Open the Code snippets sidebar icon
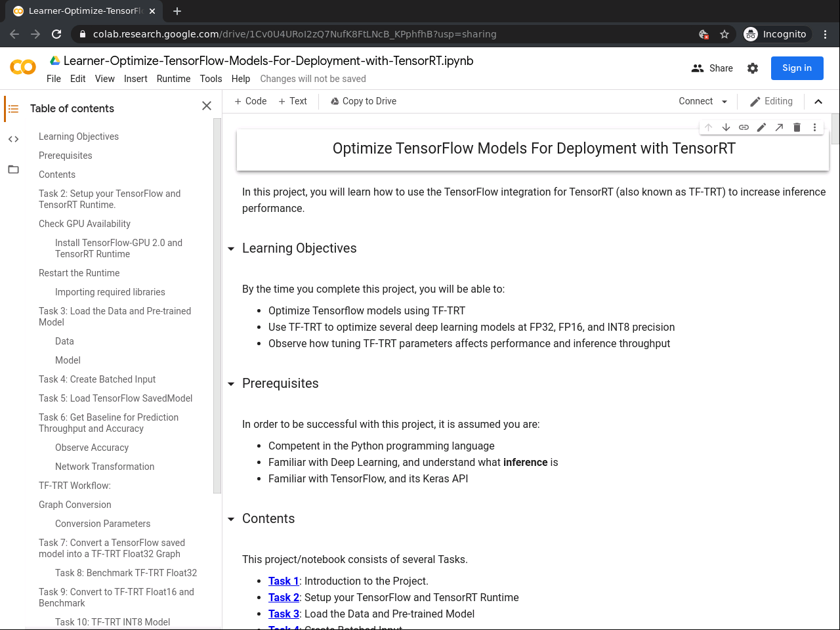Screen dimensions: 840x630 (x=13, y=139)
